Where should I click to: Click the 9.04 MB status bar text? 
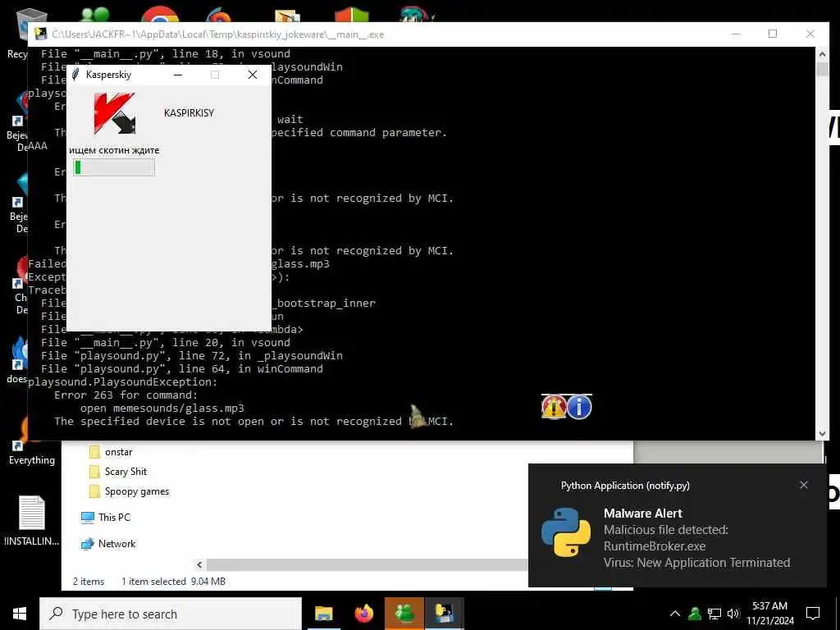(208, 582)
